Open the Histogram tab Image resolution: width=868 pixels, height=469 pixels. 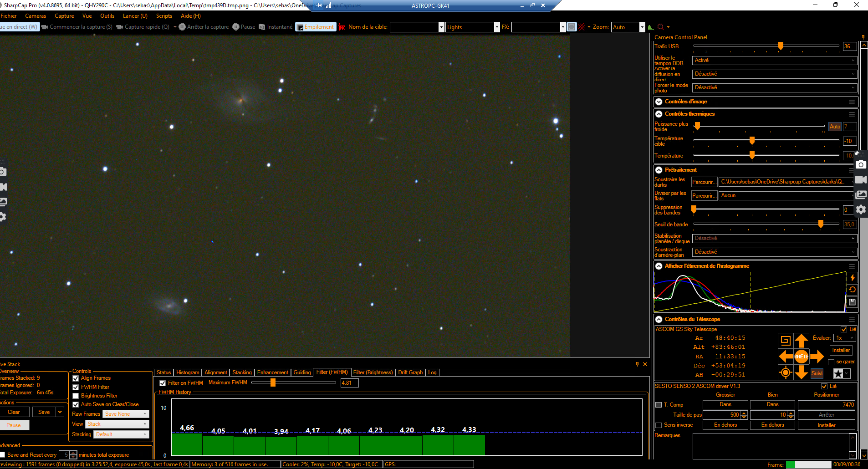[x=188, y=372]
